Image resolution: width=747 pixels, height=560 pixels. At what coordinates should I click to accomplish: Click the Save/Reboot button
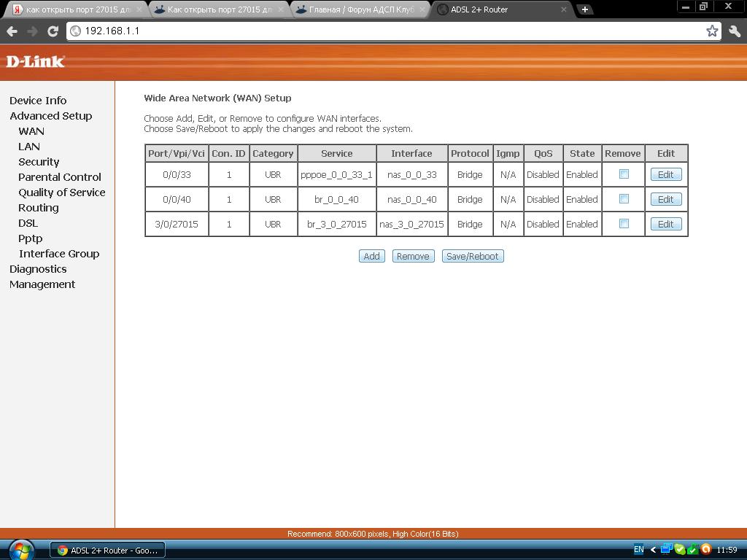click(473, 256)
